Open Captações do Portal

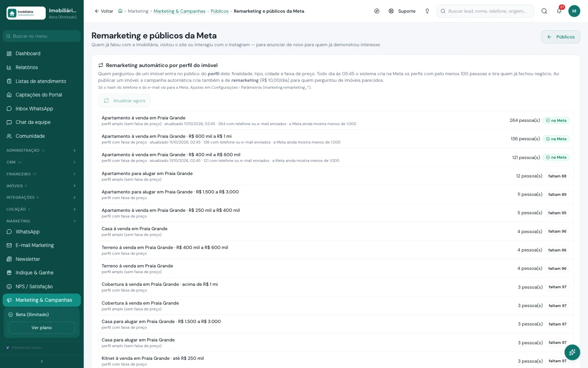[x=42, y=95]
